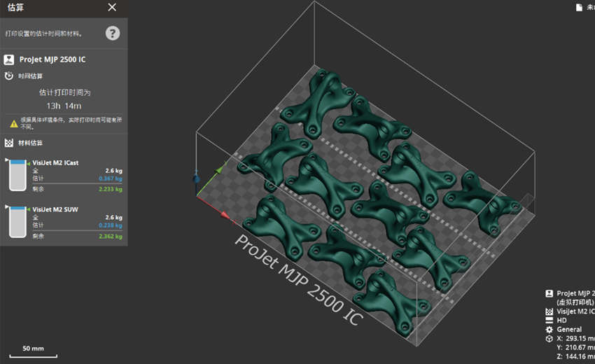The width and height of the screenshot is (595, 364).
Task: Click the 材料估算 section heading
Action: click(x=30, y=143)
